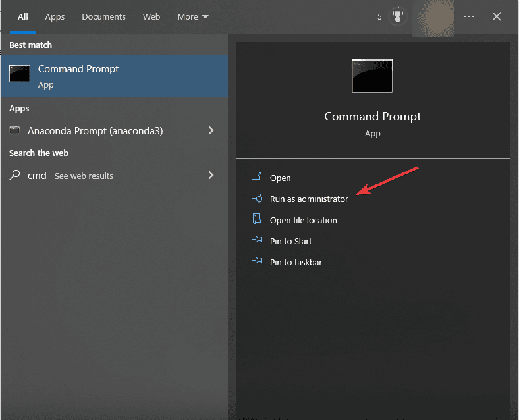Click the Pin to Start pin icon
The width and height of the screenshot is (519, 420).
[257, 240]
